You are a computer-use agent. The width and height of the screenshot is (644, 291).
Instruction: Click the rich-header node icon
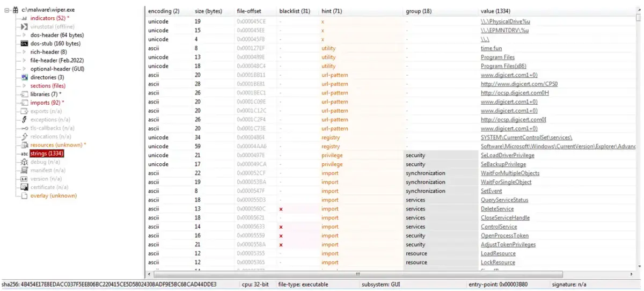(24, 52)
